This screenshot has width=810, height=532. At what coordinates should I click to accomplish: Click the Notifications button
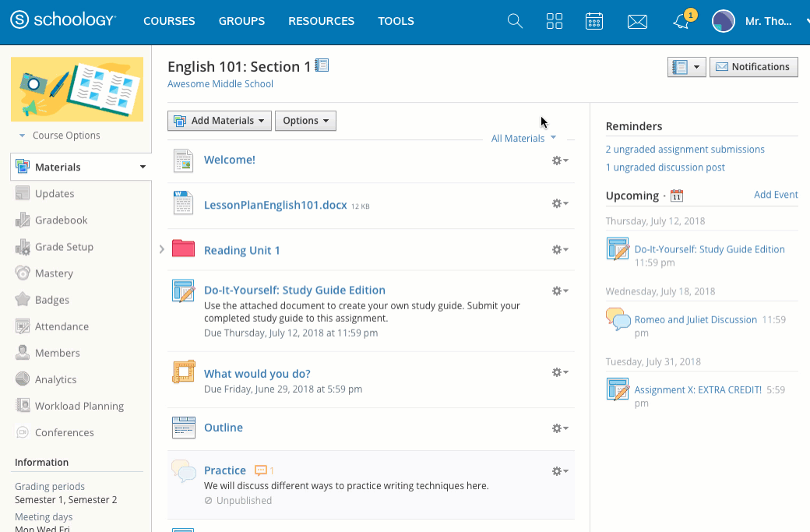click(x=753, y=67)
